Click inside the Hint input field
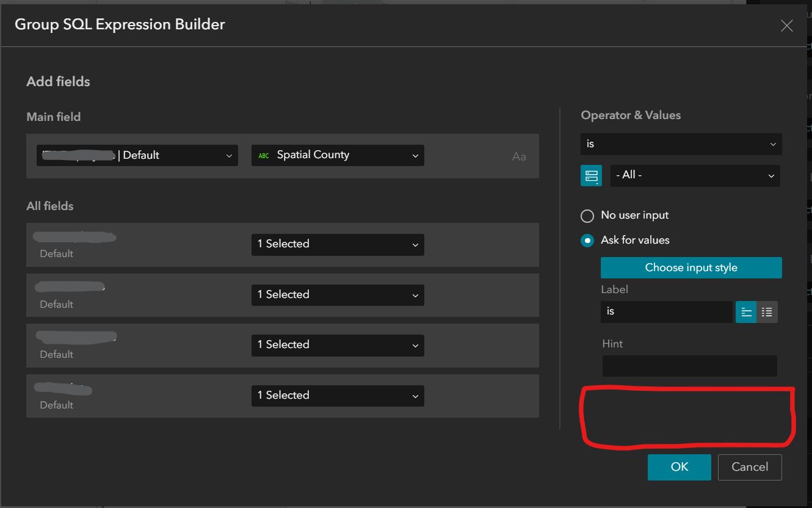The image size is (812, 508). tap(689, 366)
